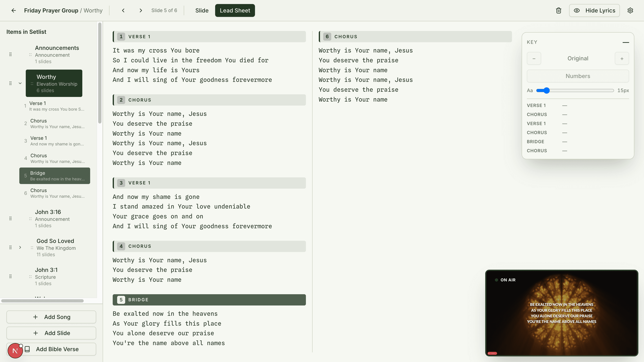Open Friday Prayer Group breadcrumb

51,10
